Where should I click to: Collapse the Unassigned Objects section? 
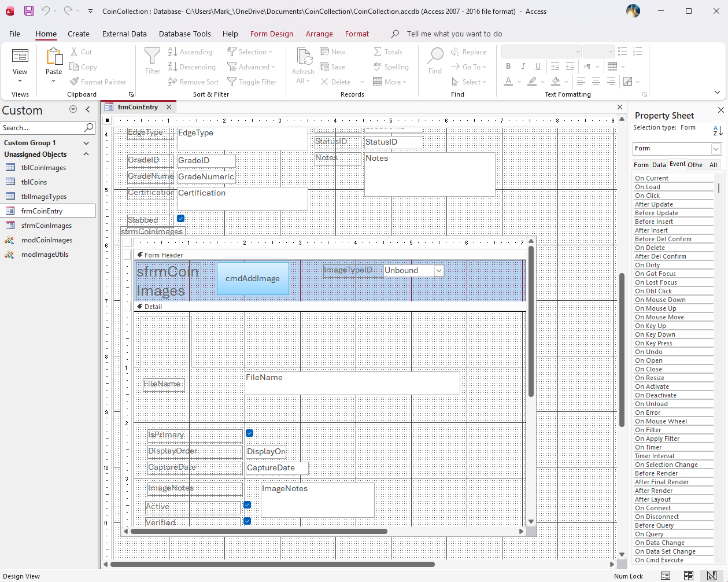coord(86,154)
